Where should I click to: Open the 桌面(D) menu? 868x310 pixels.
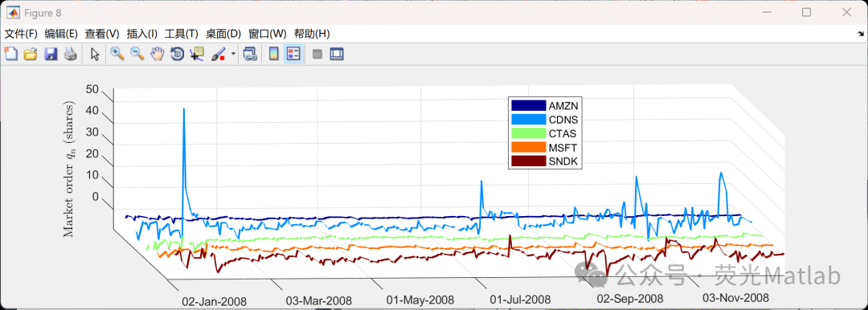(223, 34)
